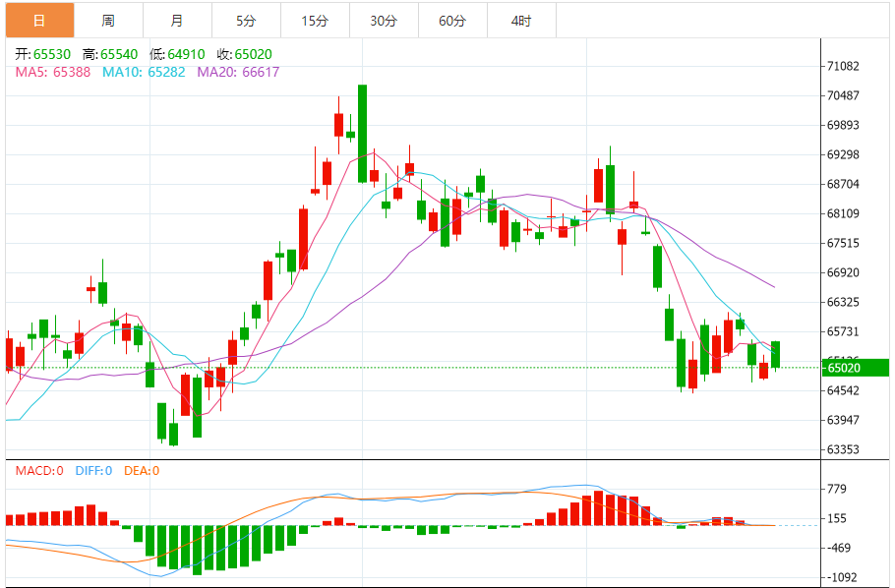Click the 66920 price axis label
Screen dimensions: 895x588
[x=843, y=273]
